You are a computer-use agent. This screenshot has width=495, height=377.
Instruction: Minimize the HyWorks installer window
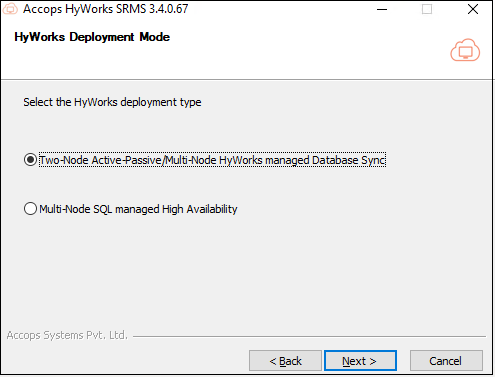point(382,9)
